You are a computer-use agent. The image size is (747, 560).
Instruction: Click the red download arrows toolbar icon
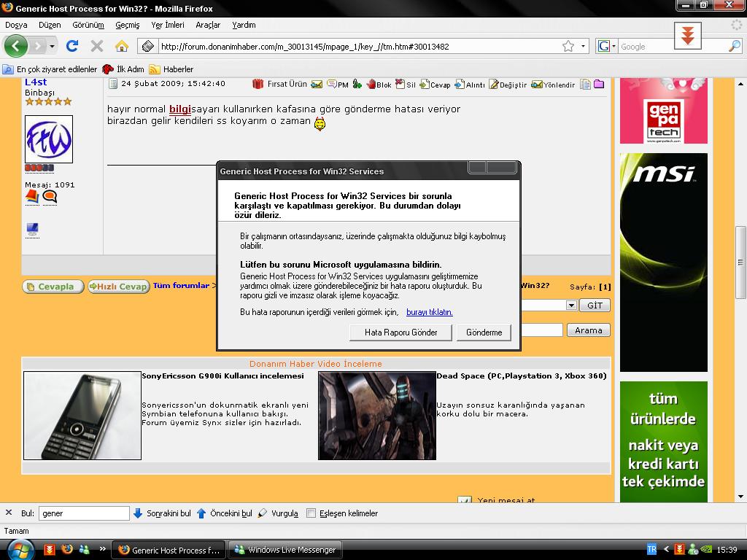pos(687,36)
